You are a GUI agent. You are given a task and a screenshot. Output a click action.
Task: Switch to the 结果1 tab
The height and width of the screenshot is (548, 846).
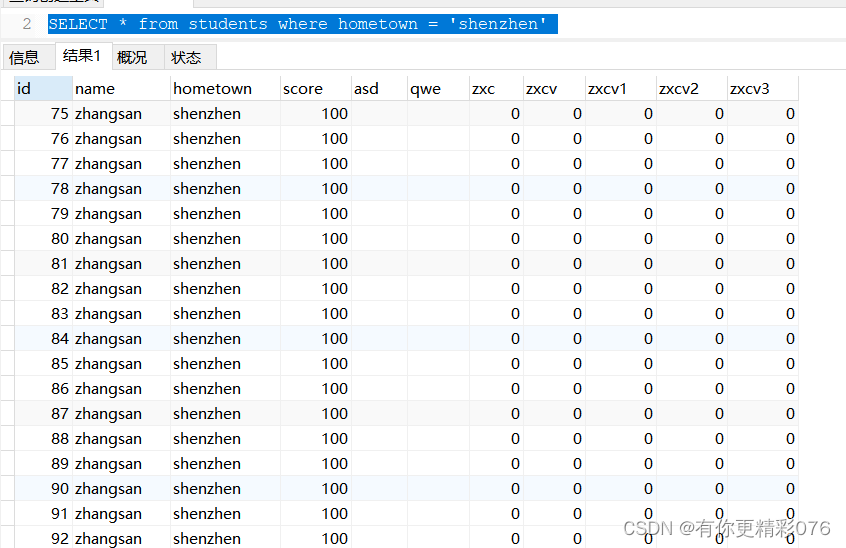coord(84,56)
